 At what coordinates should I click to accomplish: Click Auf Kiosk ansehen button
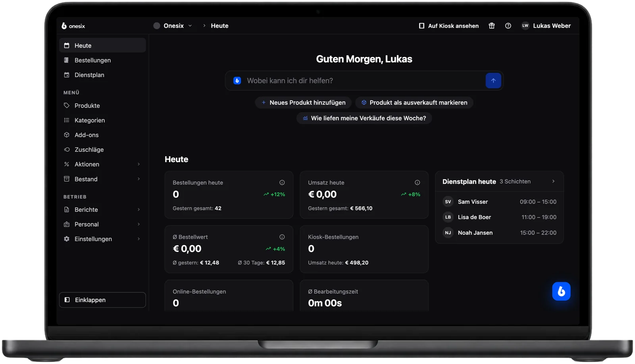point(448,26)
